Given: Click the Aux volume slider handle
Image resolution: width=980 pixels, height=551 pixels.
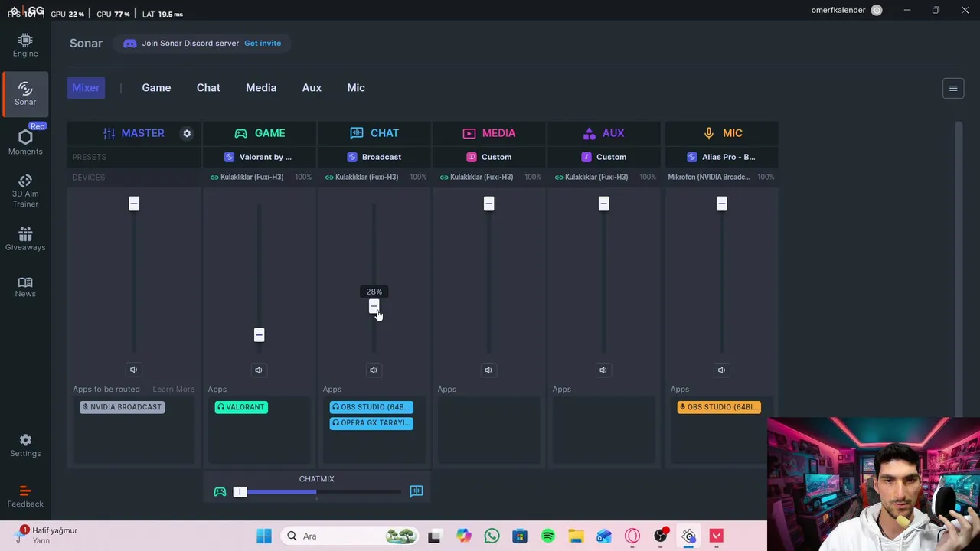Looking at the screenshot, I should [x=603, y=204].
